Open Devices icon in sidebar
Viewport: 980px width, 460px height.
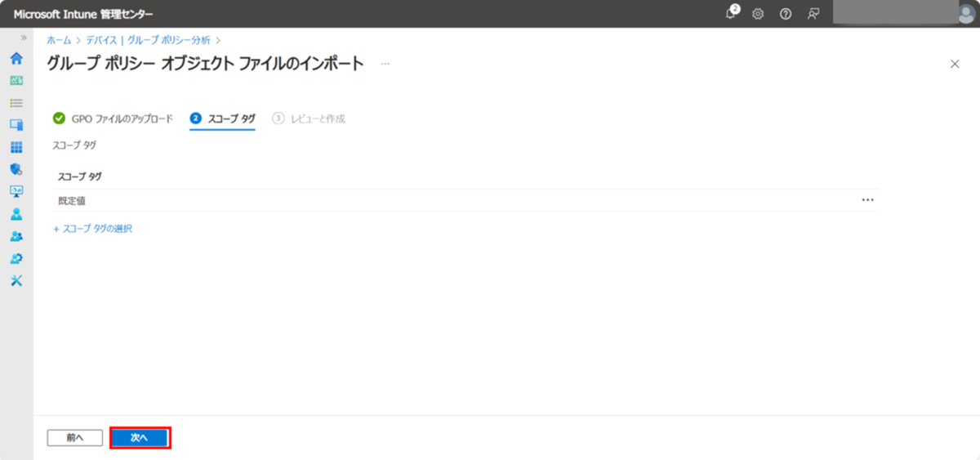pyautogui.click(x=16, y=125)
